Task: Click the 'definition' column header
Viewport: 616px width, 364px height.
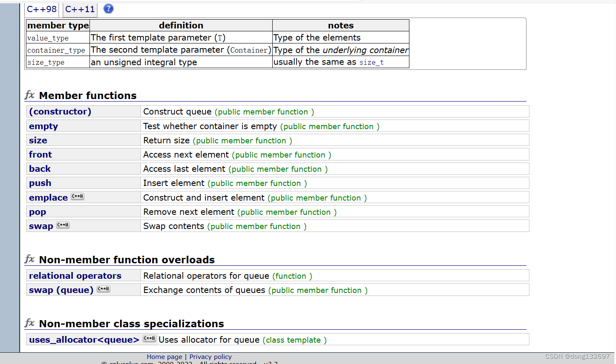Action: 181,25
